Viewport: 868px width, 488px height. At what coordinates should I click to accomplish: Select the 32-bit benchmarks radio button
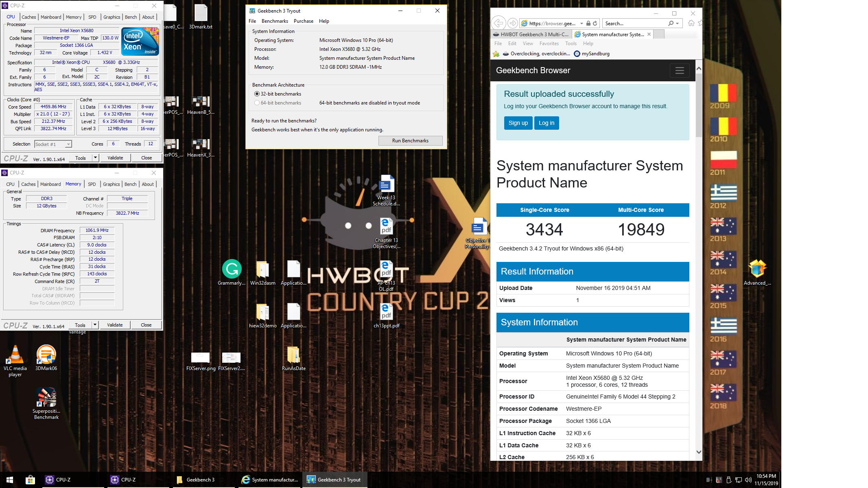[x=257, y=94]
